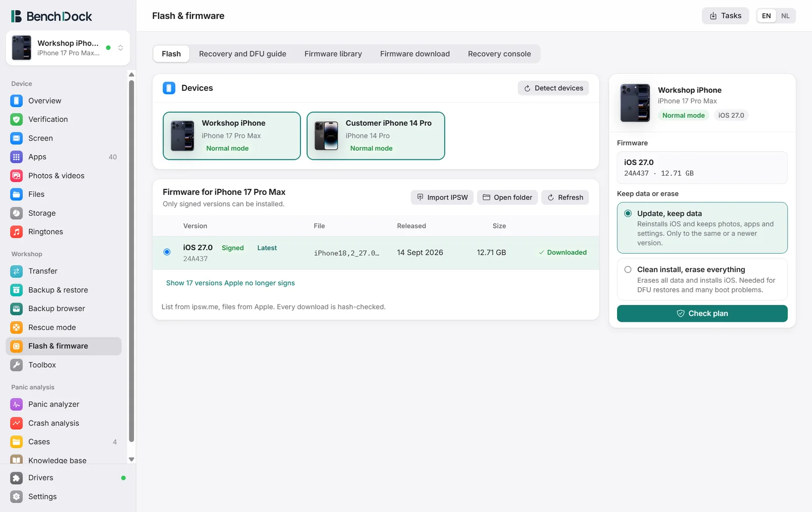Open Ringtones music note icon

pyautogui.click(x=16, y=232)
